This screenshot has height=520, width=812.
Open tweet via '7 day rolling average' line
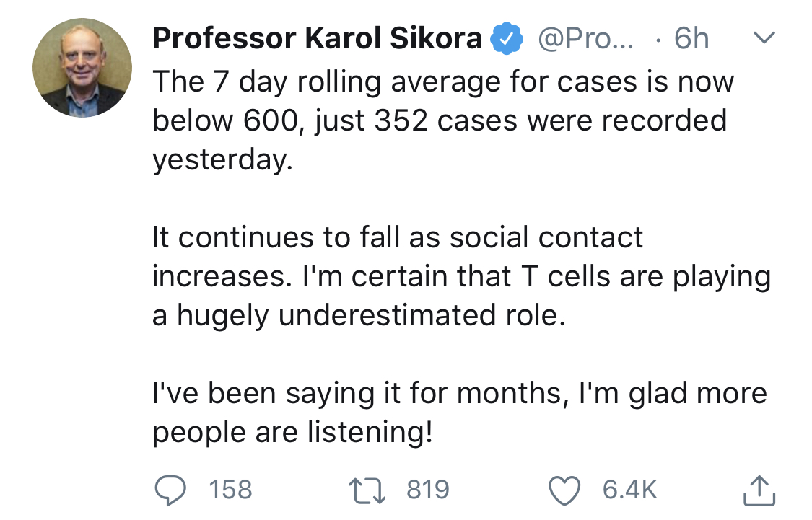click(x=442, y=81)
